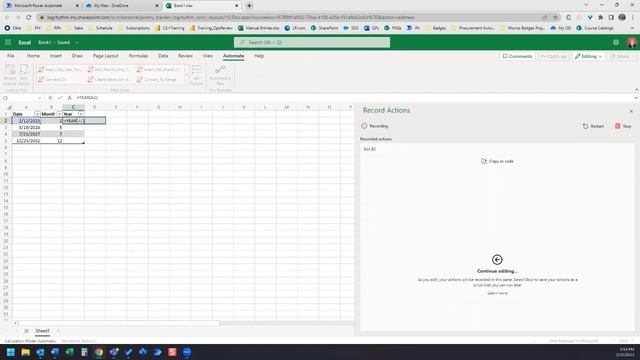Open the all sheets list icon
The height and width of the screenshot is (360, 640).
click(x=26, y=331)
